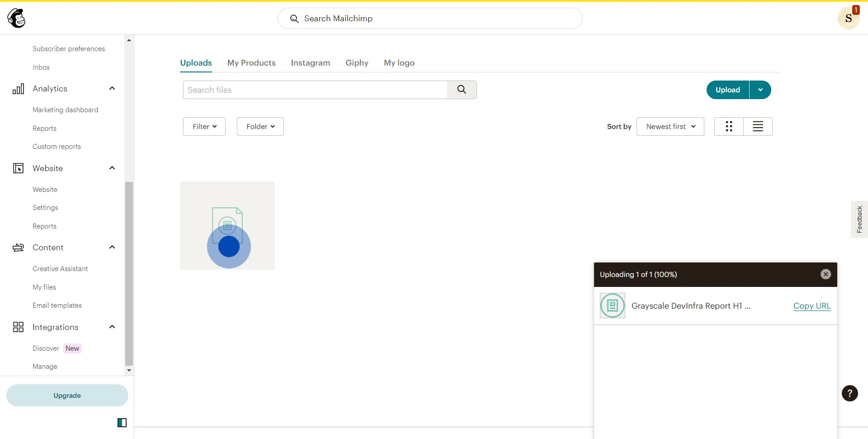The width and height of the screenshot is (868, 439).
Task: Expand the Newest first sort dropdown
Action: 670,126
